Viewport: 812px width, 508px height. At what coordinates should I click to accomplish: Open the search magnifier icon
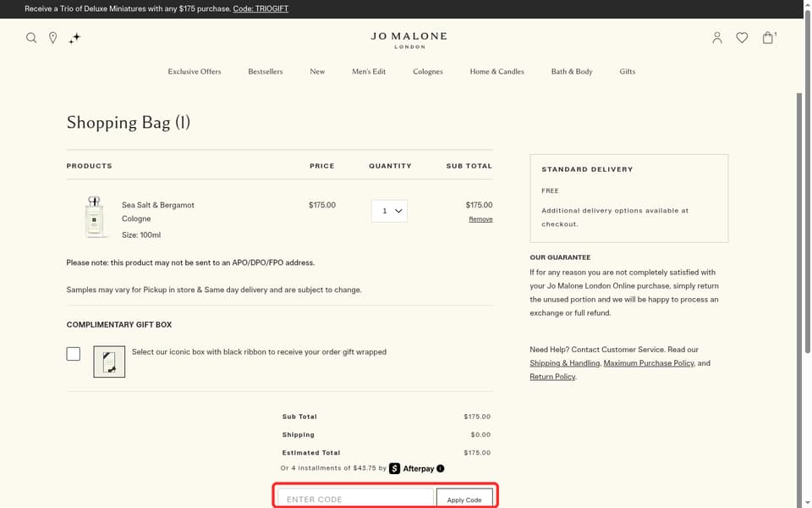click(x=31, y=38)
